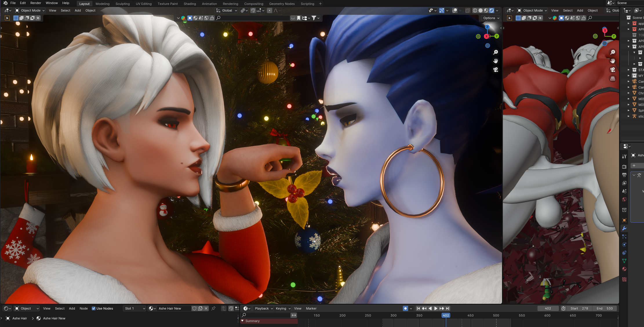Jump to the start frame

click(x=418, y=308)
